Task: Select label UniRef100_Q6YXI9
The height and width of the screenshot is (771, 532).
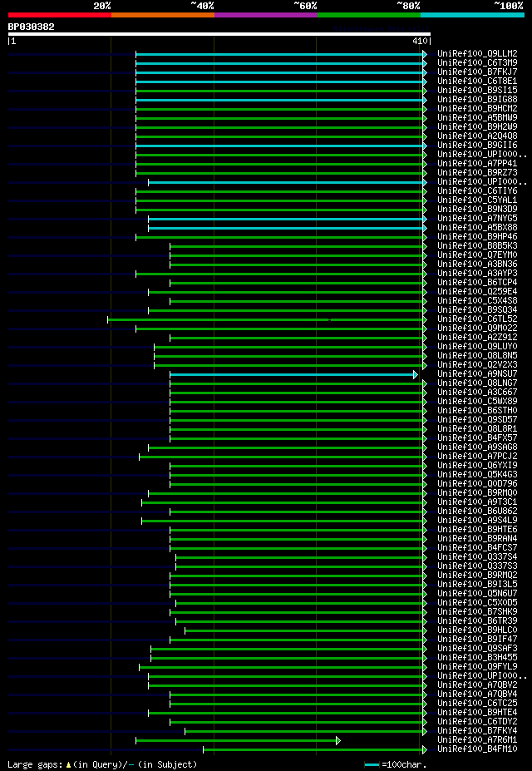Action: point(477,466)
